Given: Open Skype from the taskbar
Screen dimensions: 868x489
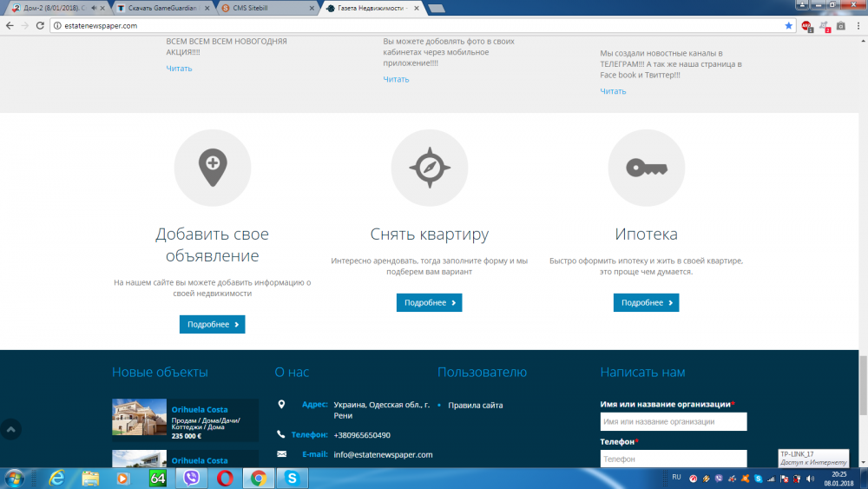Looking at the screenshot, I should point(292,478).
